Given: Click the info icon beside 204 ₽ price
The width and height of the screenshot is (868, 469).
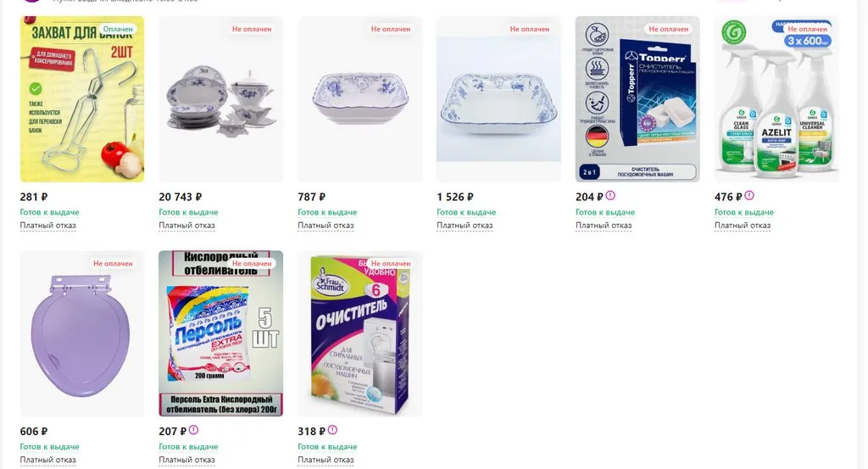Looking at the screenshot, I should (x=610, y=195).
